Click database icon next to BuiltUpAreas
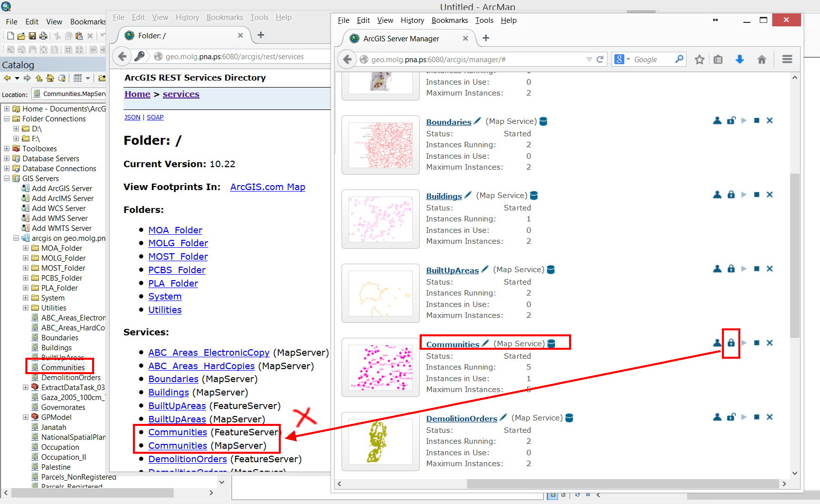The width and height of the screenshot is (820, 504). tap(551, 270)
